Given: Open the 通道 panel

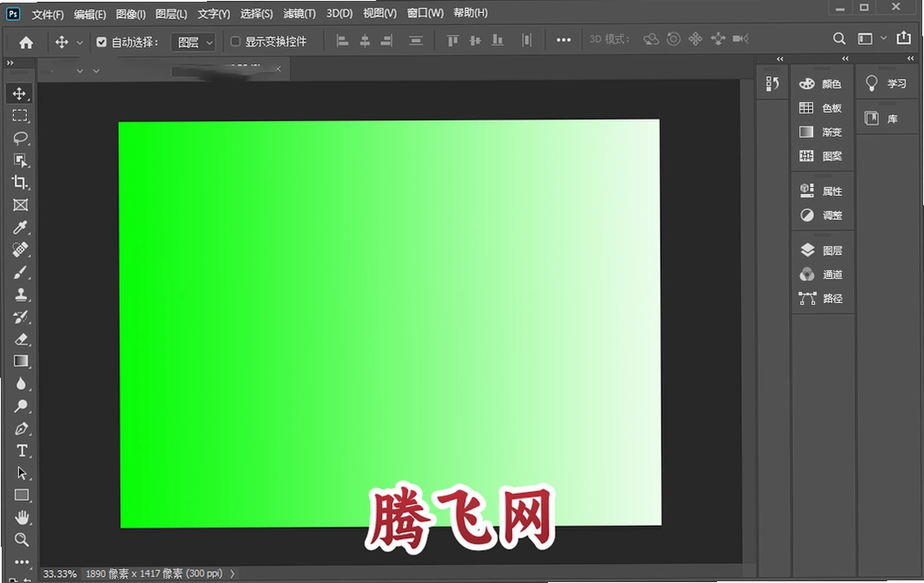Looking at the screenshot, I should point(821,275).
